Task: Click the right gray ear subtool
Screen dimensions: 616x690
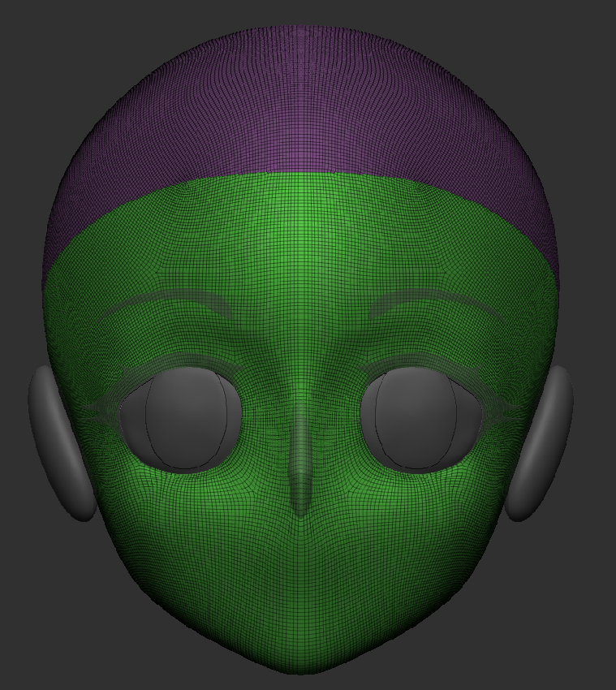Action: click(542, 442)
